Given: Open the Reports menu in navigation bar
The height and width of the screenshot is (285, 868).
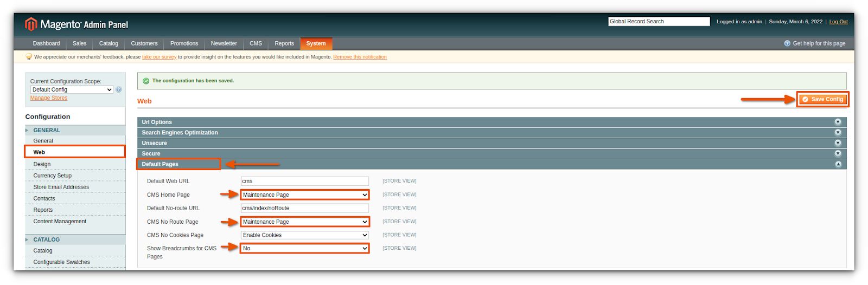Looking at the screenshot, I should 284,43.
